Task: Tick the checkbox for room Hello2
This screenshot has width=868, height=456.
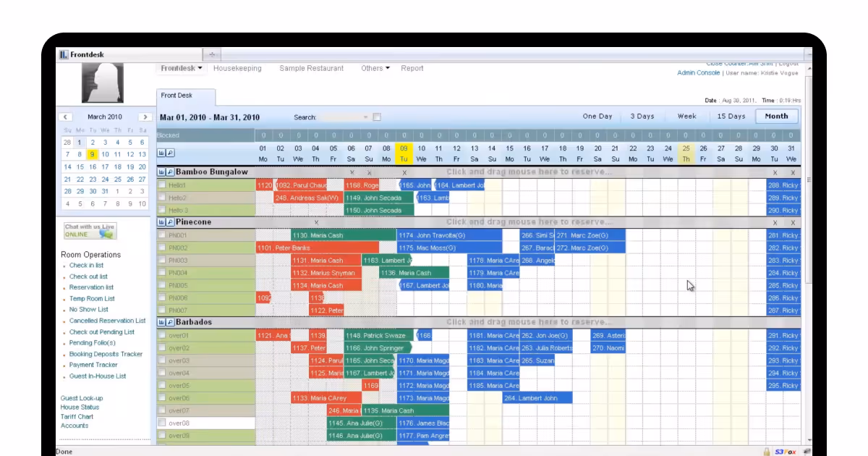Action: [162, 198]
